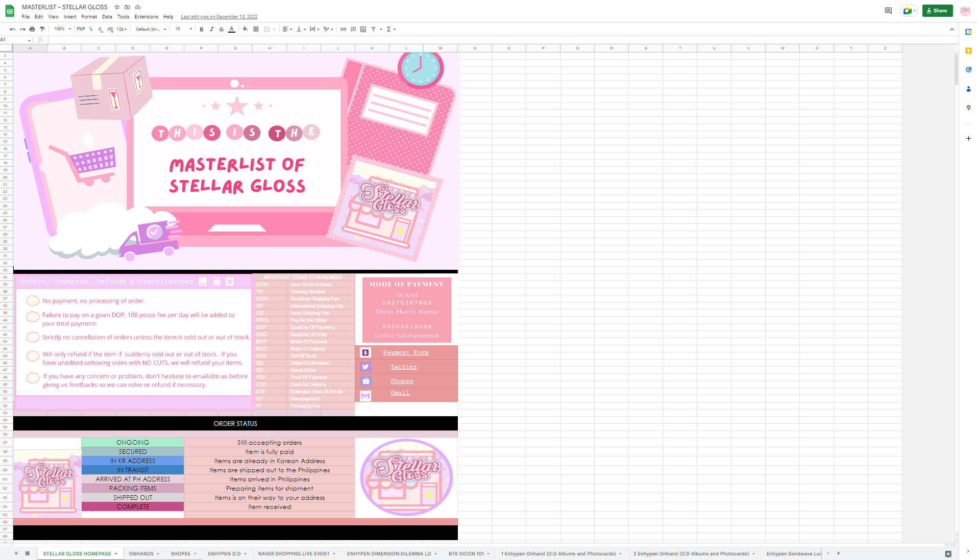Open text wrapping dropdown

tap(314, 29)
